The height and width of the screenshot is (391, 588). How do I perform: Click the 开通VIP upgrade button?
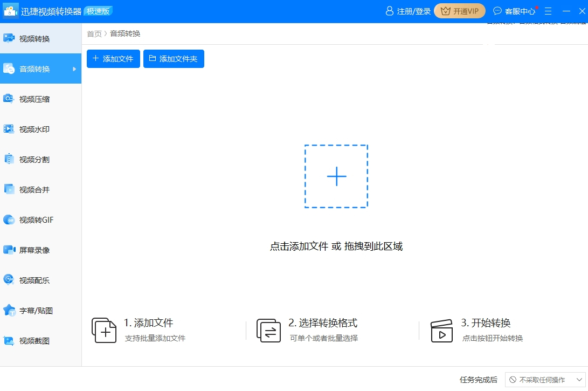(459, 11)
